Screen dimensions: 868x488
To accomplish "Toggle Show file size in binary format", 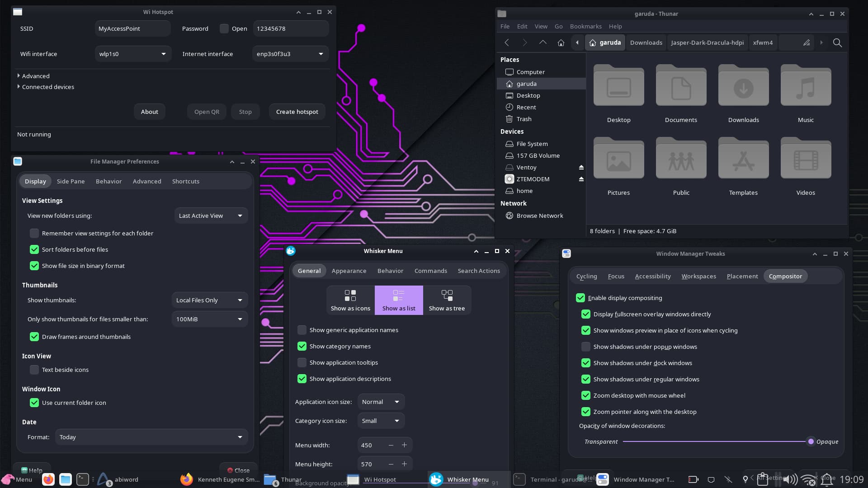I will pos(34,266).
